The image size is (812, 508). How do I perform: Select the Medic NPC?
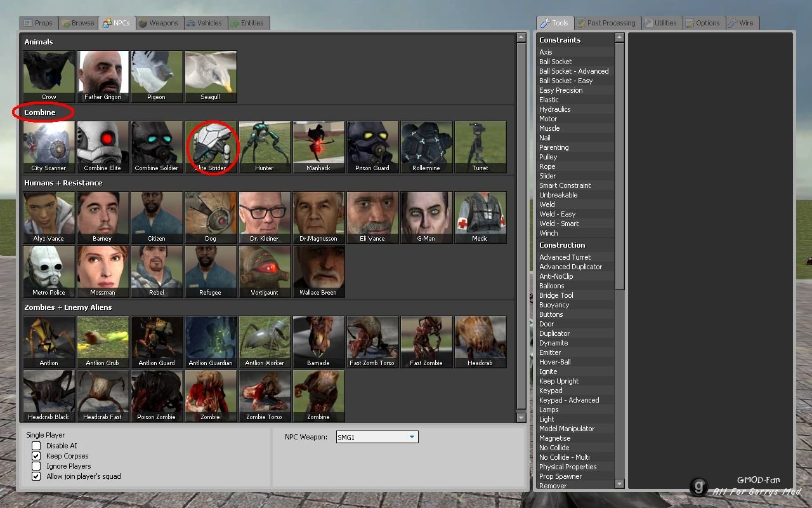coord(480,217)
